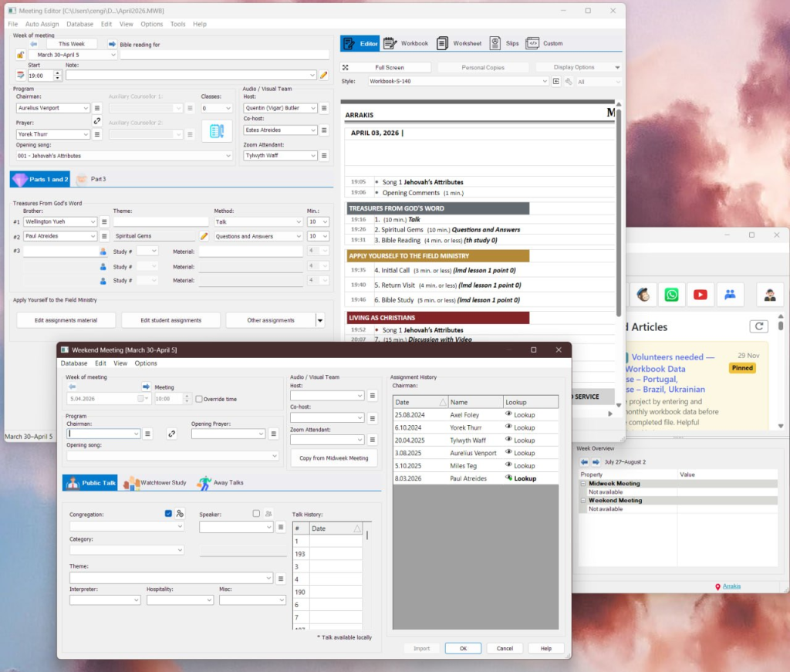This screenshot has width=790, height=672.
Task: Click Edit assignments material button
Action: pos(66,320)
